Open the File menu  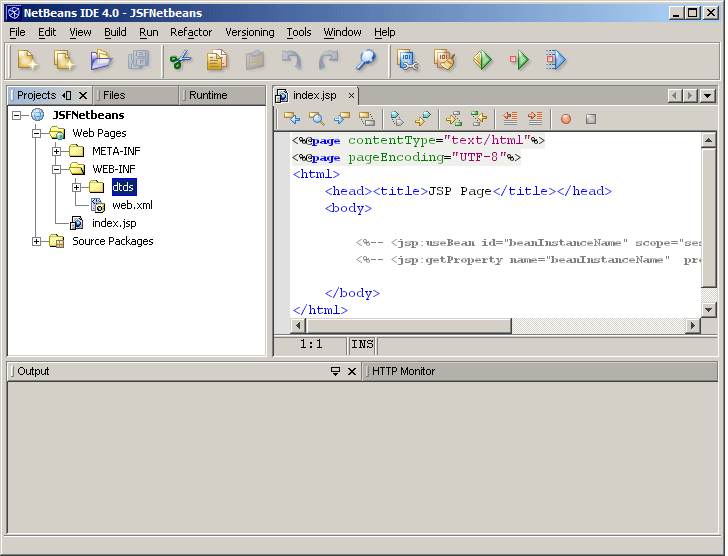point(17,32)
